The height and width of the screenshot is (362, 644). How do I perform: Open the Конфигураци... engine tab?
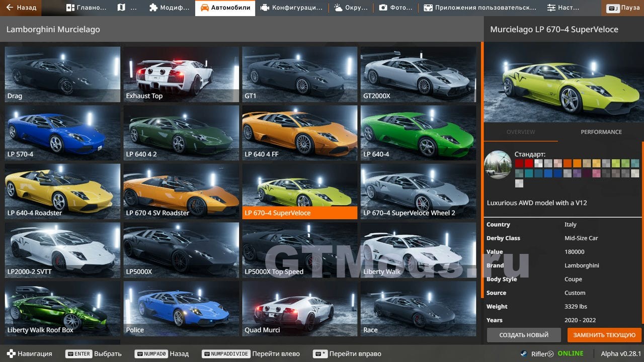click(291, 8)
